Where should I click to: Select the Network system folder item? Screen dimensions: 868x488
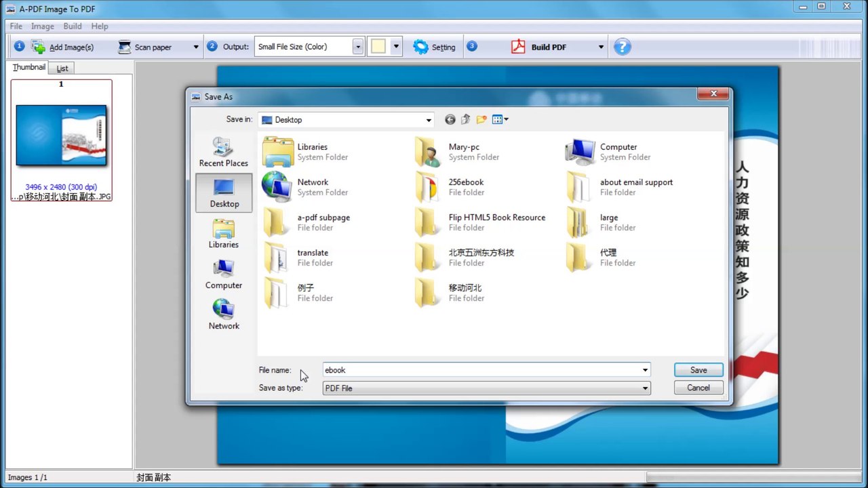click(305, 187)
